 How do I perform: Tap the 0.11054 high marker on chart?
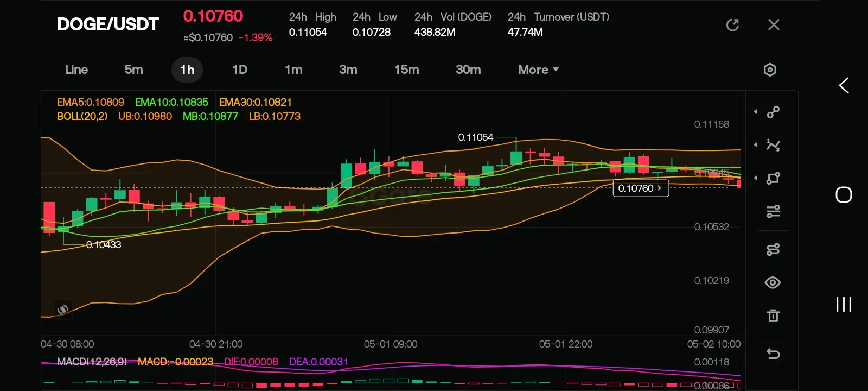click(x=476, y=137)
